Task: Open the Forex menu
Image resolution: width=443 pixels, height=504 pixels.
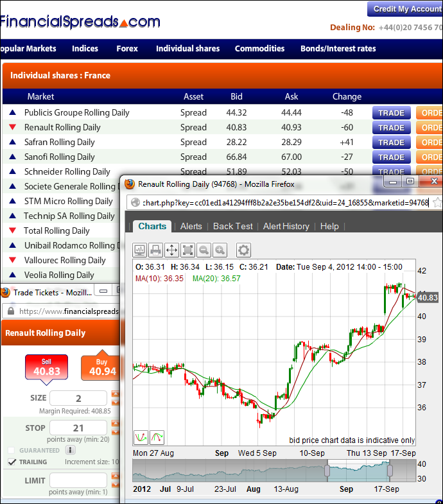Action: (127, 49)
